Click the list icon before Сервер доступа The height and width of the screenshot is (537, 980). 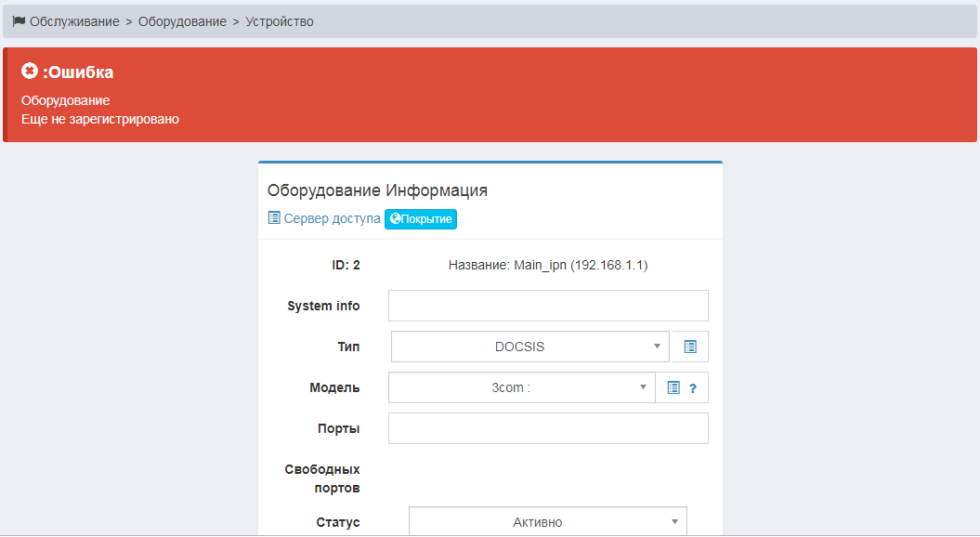tap(274, 218)
